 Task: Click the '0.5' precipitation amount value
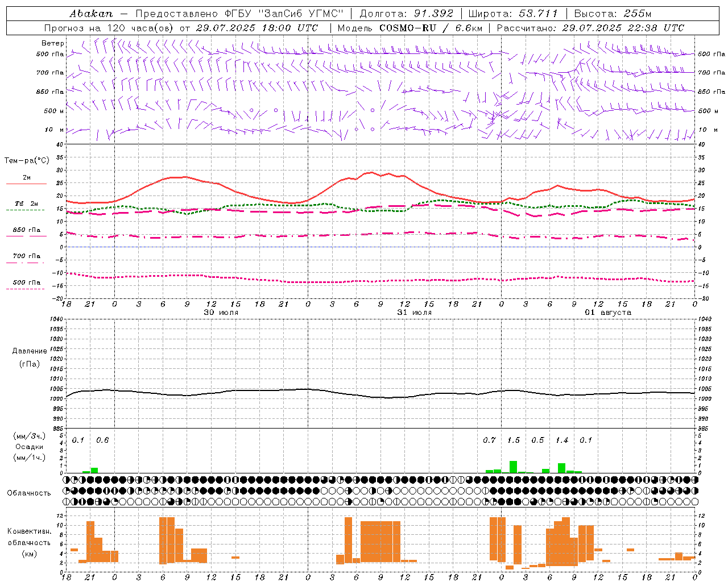click(x=537, y=440)
